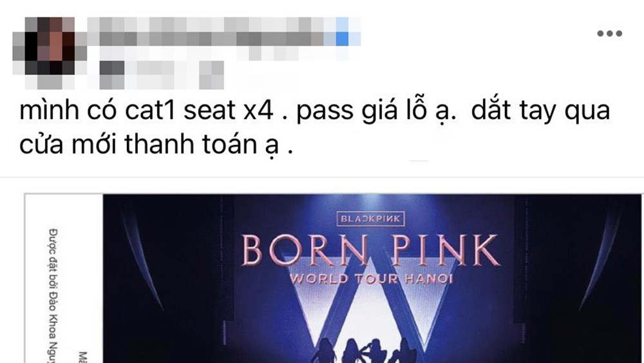644x363 pixels.
Task: Click the WORLD TOUR HANOI subtitle
Action: 372,279
